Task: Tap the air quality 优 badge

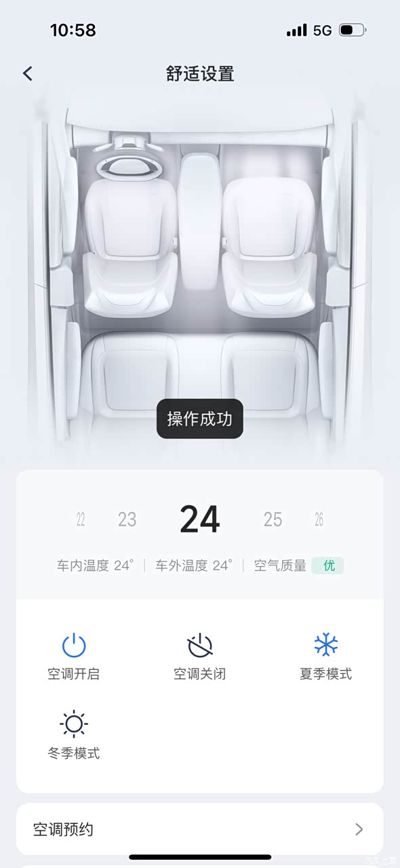Action: coord(328,566)
